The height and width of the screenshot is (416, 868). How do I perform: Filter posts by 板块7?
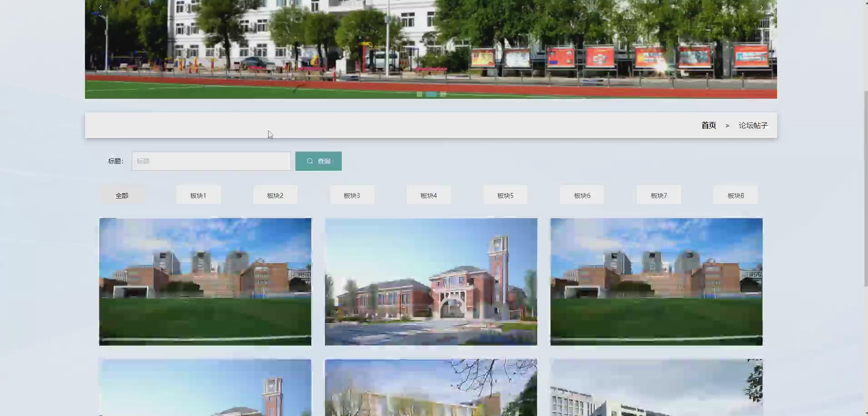click(659, 195)
